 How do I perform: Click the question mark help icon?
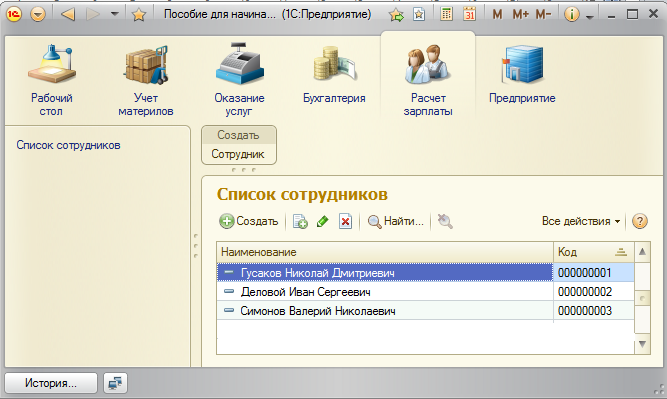click(x=640, y=221)
